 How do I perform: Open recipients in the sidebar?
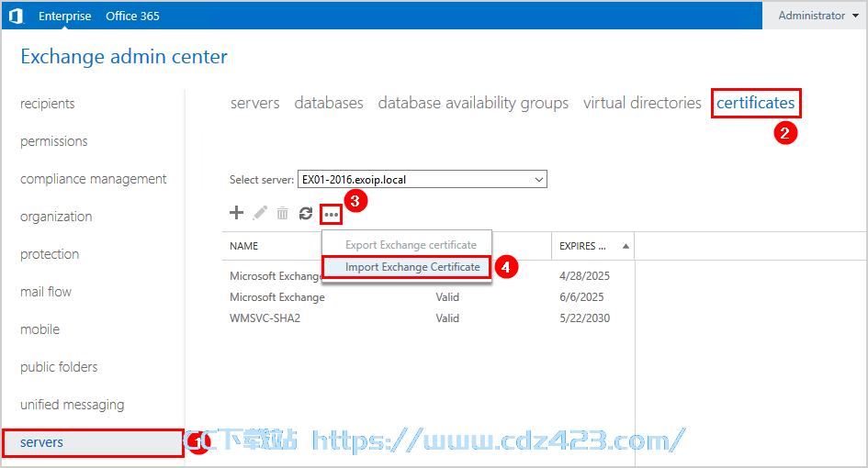tap(48, 104)
